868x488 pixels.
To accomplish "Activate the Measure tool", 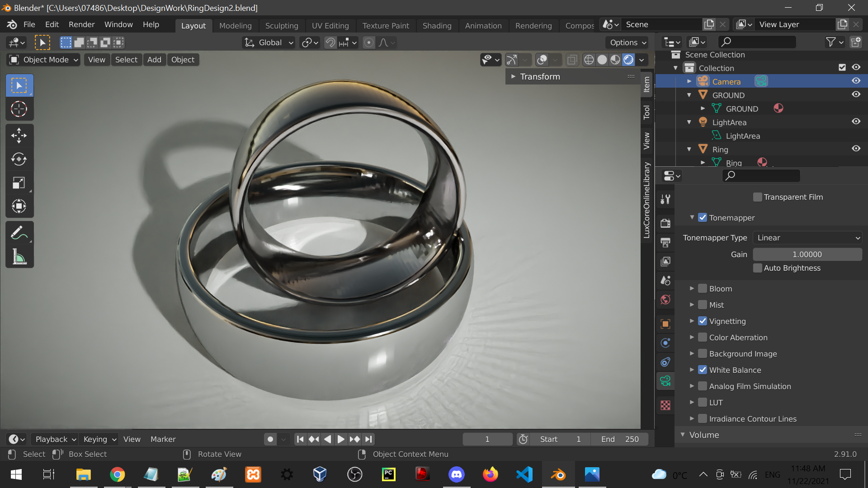I will point(19,257).
